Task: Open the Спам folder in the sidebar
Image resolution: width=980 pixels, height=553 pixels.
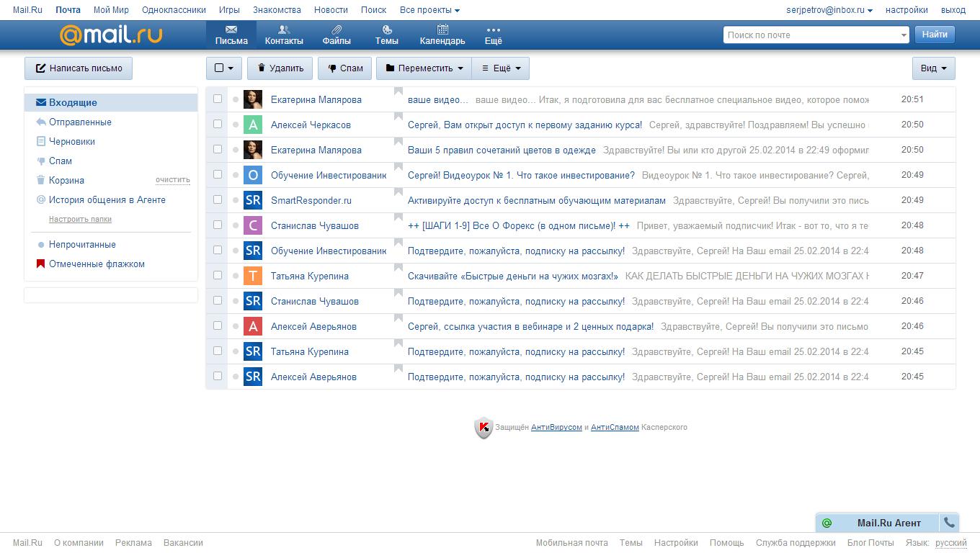Action: (61, 161)
